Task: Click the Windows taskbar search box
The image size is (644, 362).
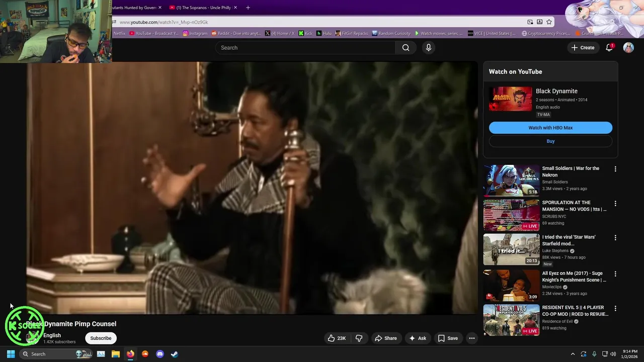Action: click(57, 354)
